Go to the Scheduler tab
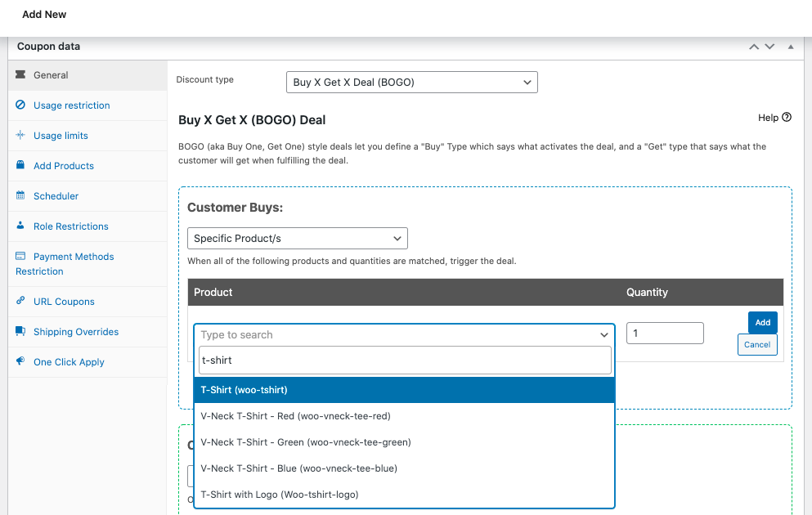Viewport: 812px width, 515px height. [87, 196]
